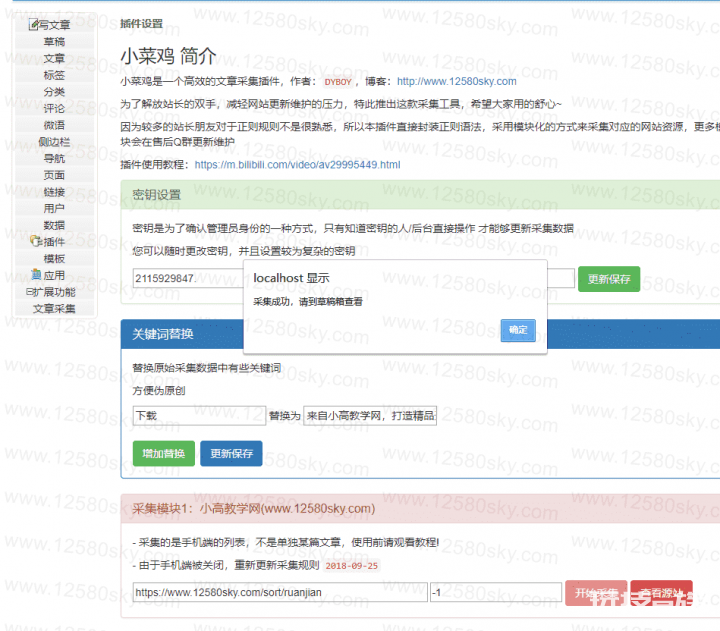The height and width of the screenshot is (631, 720).
Task: Open 文章 in sidebar menu
Action: pyautogui.click(x=54, y=58)
